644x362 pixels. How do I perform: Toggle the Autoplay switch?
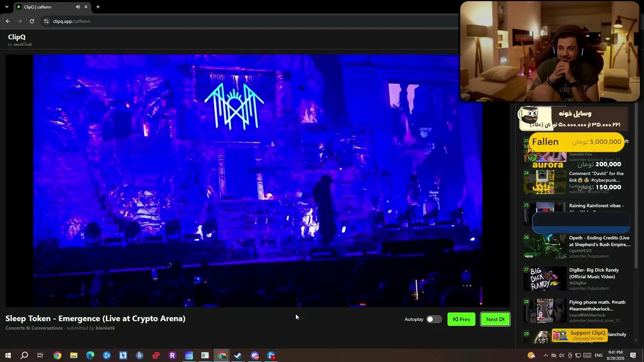[x=433, y=319]
